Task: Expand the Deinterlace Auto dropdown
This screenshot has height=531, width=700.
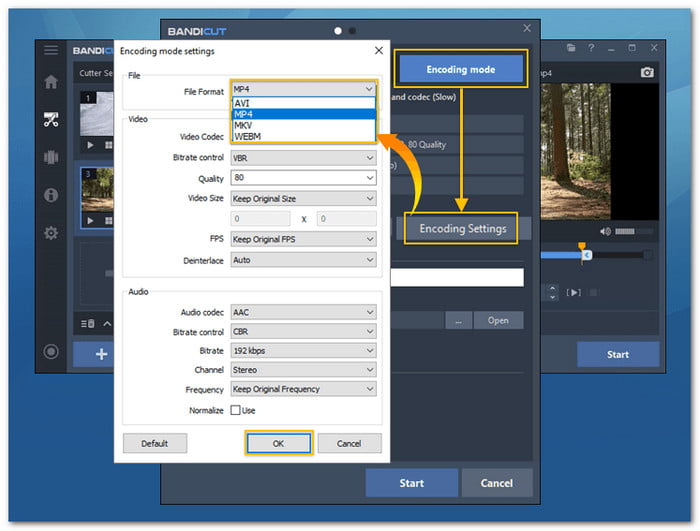Action: [x=304, y=259]
